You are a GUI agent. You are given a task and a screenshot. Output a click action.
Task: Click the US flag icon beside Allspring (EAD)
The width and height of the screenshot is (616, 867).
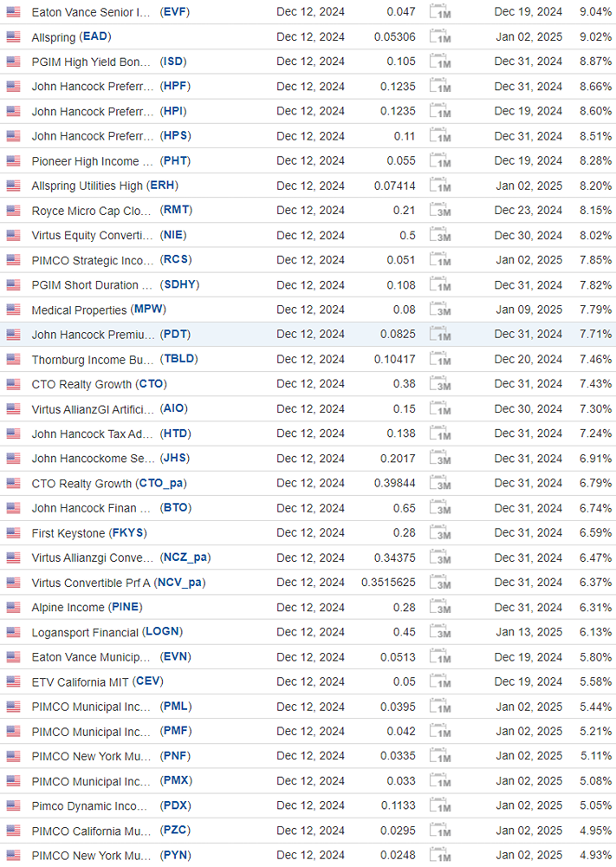[13, 37]
